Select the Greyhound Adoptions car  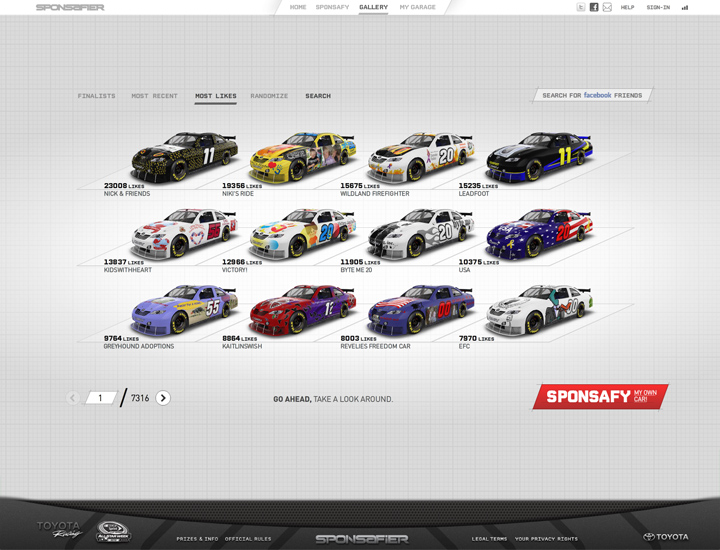pyautogui.click(x=184, y=310)
